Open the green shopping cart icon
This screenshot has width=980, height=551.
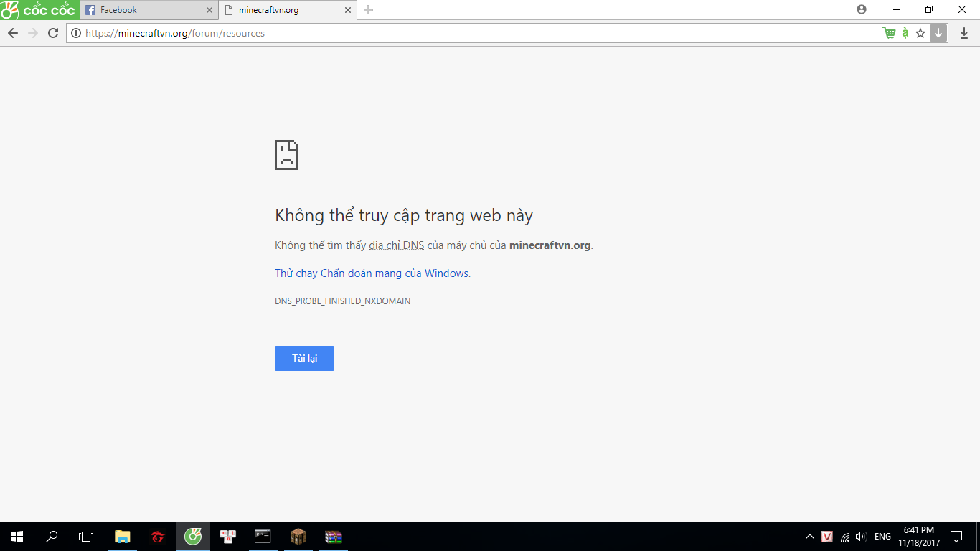[889, 33]
